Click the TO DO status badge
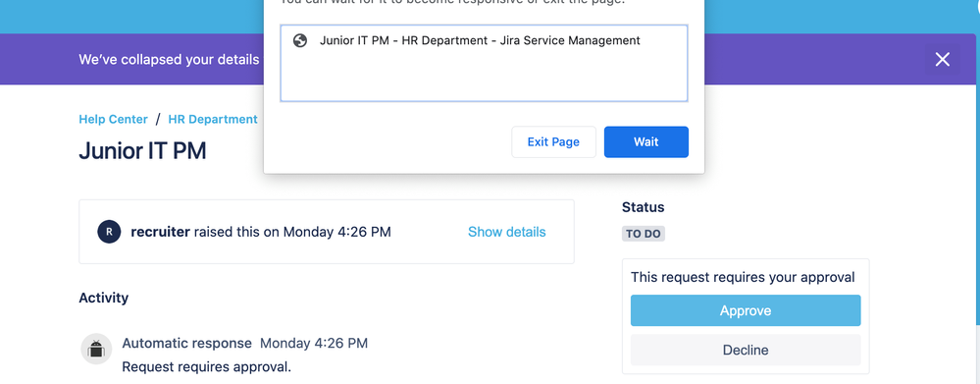The height and width of the screenshot is (384, 980). tap(644, 234)
